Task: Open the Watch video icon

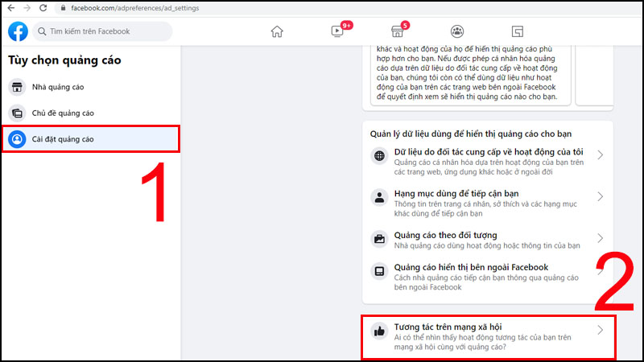Action: 336,31
